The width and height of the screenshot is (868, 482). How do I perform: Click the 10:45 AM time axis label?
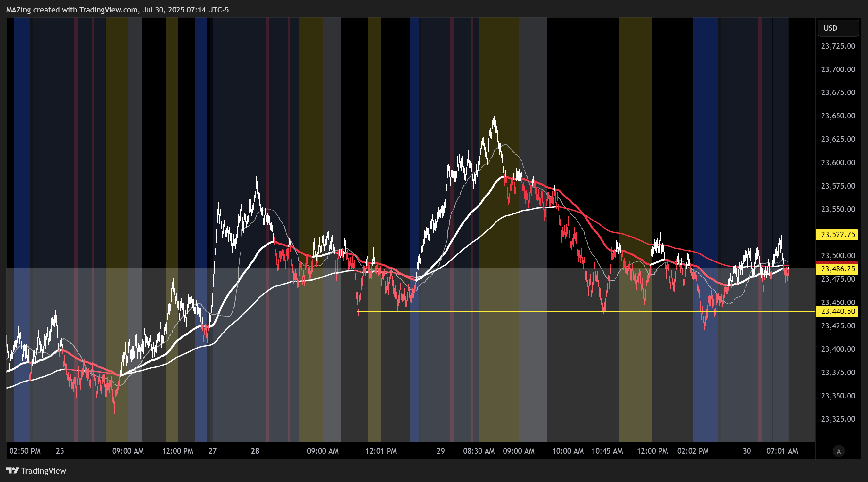tap(607, 451)
